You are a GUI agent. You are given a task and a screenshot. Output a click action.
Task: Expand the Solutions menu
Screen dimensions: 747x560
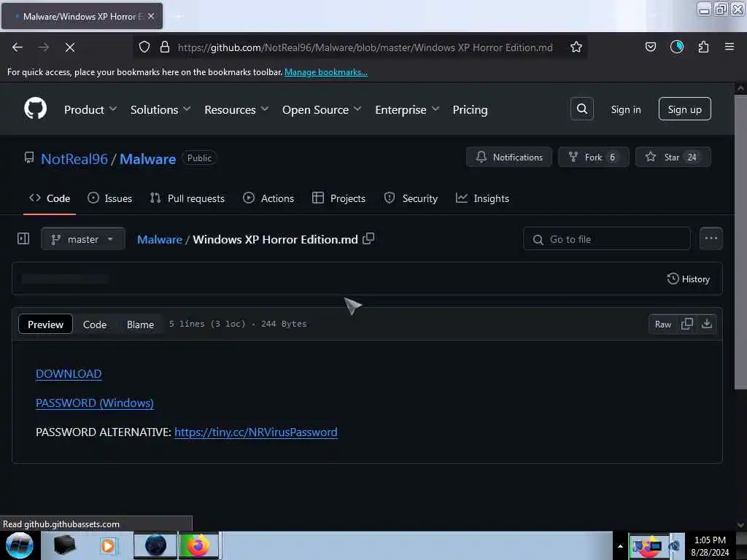(x=160, y=109)
